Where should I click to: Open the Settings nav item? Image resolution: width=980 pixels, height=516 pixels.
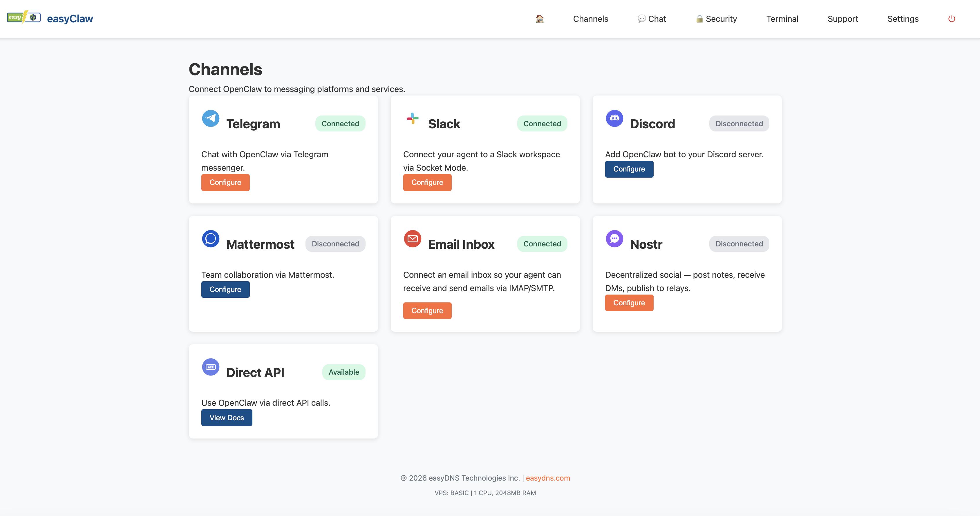click(903, 19)
